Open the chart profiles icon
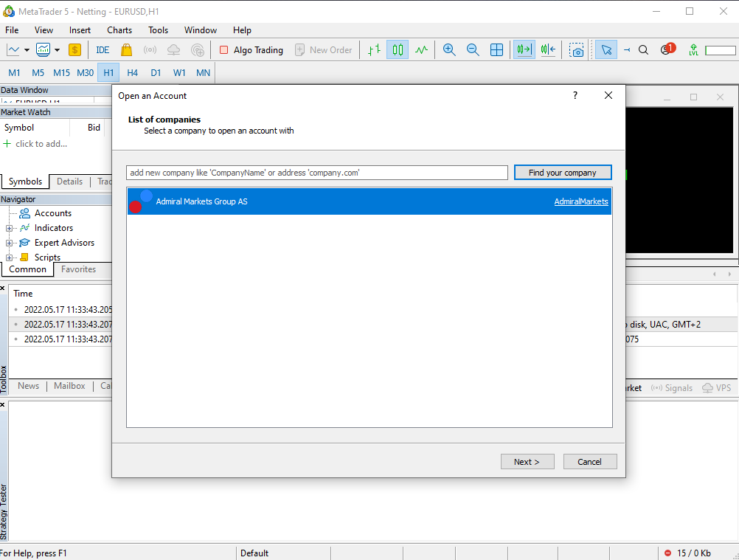 coord(44,49)
